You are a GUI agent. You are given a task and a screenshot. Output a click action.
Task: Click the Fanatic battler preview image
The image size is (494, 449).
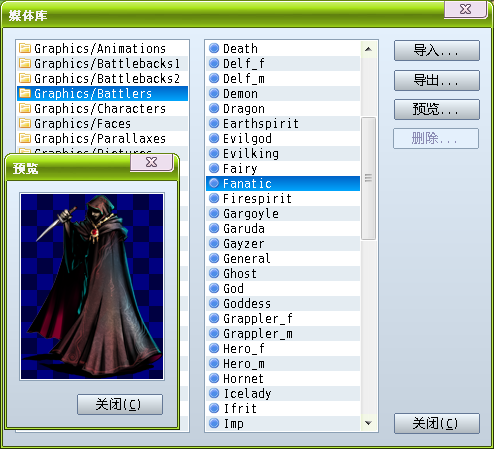(92, 286)
